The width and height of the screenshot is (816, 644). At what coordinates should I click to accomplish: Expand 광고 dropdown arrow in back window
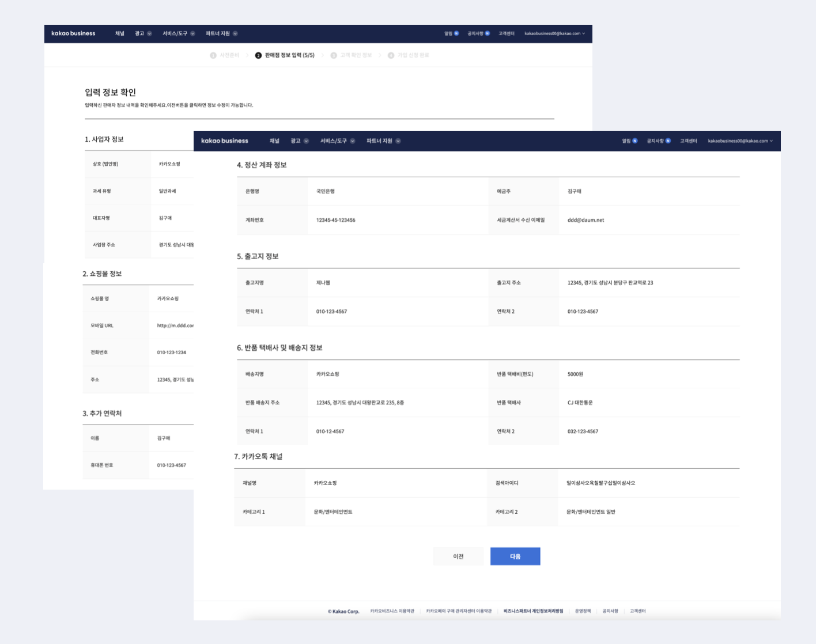click(x=149, y=33)
